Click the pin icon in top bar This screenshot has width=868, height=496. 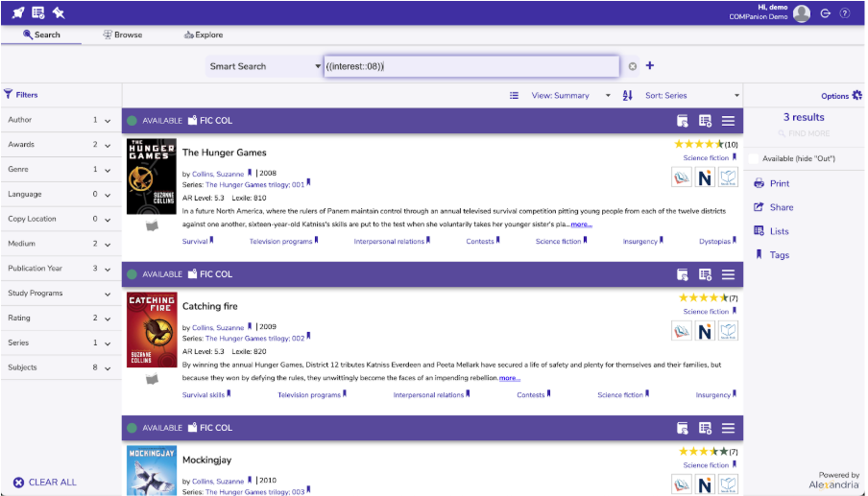click(x=59, y=12)
